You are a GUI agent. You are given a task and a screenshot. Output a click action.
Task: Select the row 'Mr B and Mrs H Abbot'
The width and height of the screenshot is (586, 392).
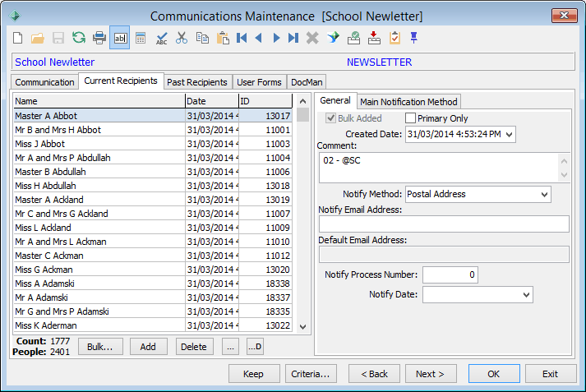coord(153,130)
